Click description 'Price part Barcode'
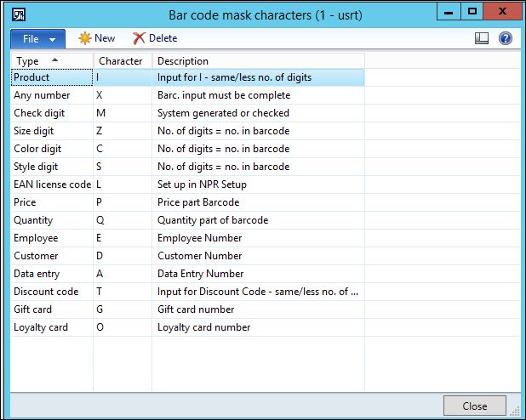Image resolution: width=526 pixels, height=420 pixels. click(x=198, y=202)
